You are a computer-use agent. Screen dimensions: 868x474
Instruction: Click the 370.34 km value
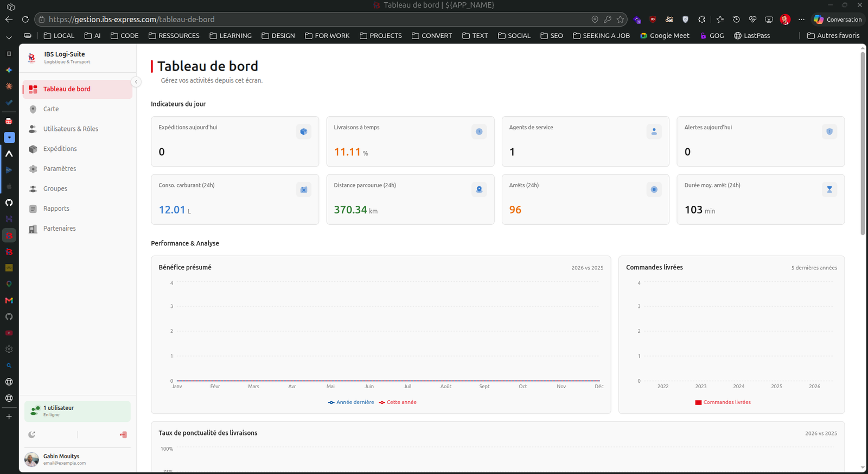pos(355,210)
